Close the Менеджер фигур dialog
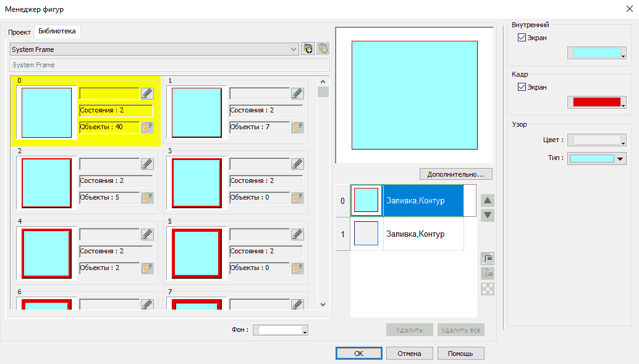The width and height of the screenshot is (639, 364). 629,9
